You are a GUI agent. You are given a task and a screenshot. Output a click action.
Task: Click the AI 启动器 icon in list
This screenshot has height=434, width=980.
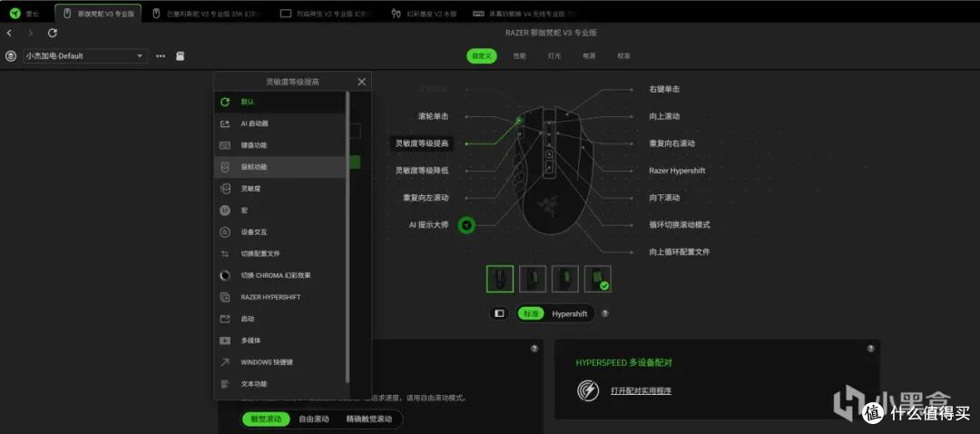click(x=225, y=123)
